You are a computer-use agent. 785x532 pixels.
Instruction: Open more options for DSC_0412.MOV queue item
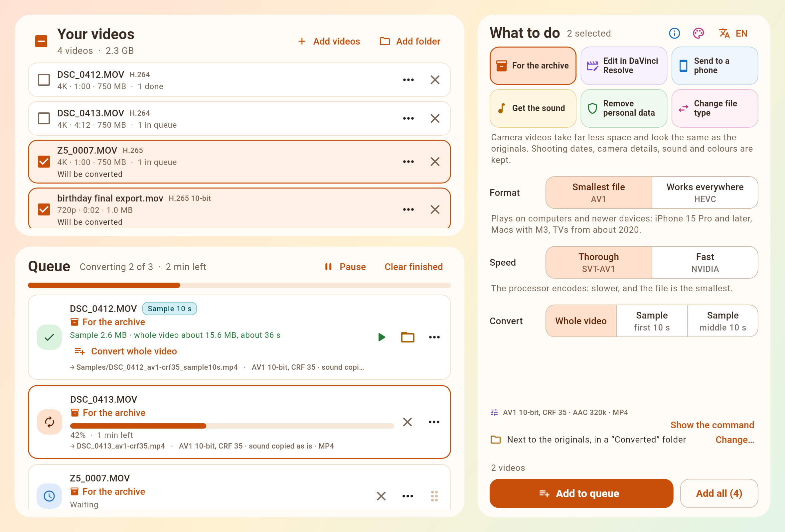click(434, 337)
